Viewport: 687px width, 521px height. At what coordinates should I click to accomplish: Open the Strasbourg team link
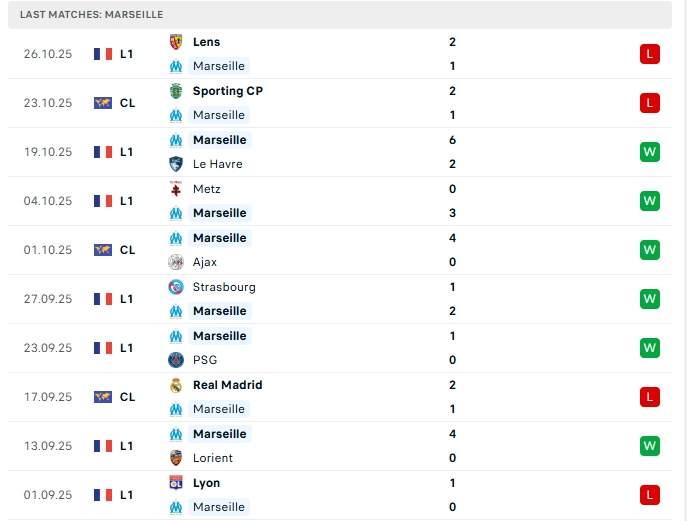[224, 287]
